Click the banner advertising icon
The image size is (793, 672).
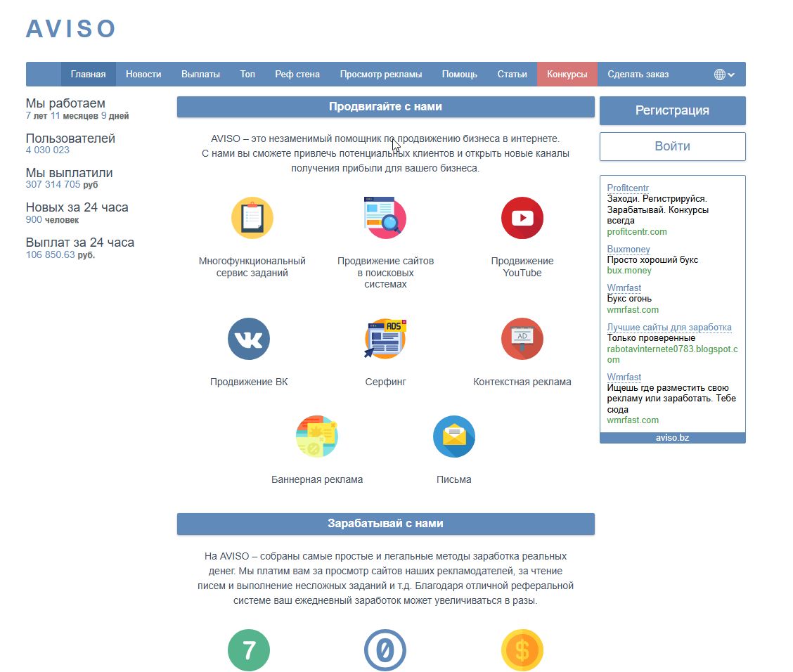tap(317, 437)
